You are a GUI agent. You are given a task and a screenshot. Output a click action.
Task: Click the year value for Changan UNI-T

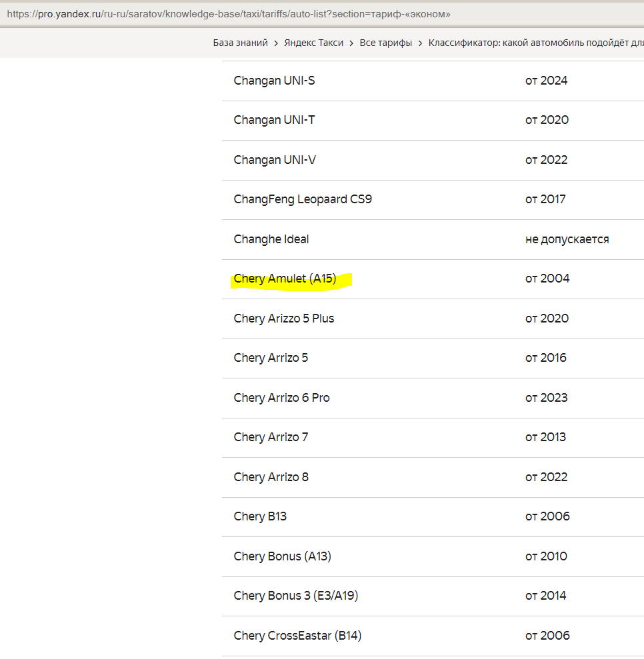coord(547,120)
